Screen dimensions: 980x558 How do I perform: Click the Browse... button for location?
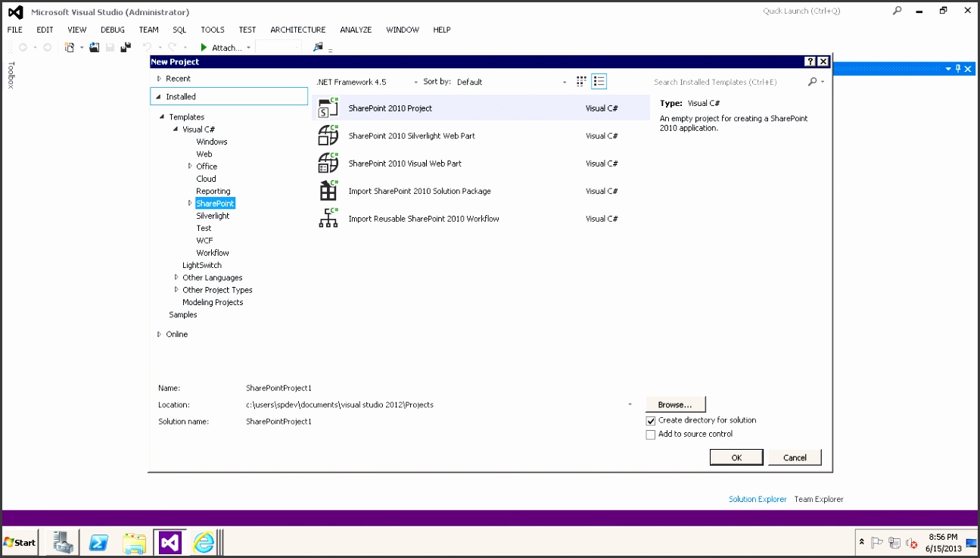[675, 405]
